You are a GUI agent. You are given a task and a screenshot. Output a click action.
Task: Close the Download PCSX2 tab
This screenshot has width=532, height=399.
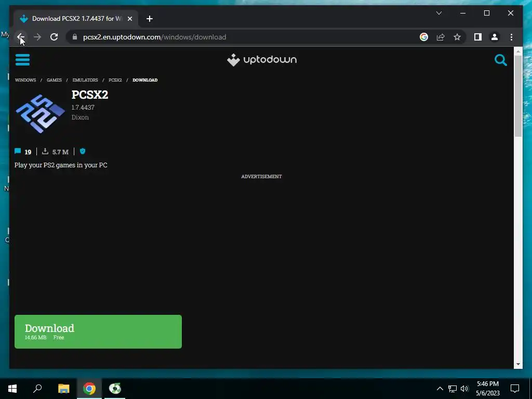coord(129,19)
